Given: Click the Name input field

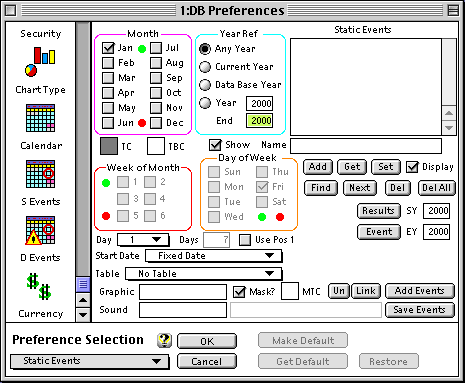Looking at the screenshot, I should coord(366,146).
